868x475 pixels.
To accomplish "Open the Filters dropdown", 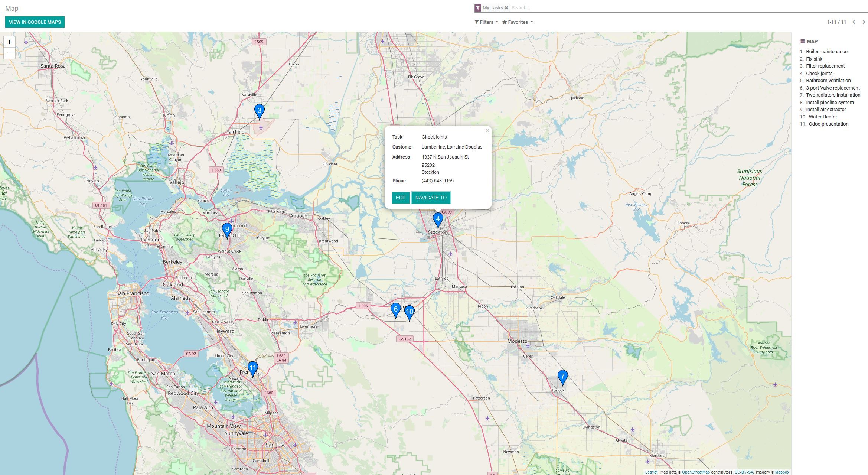I will click(x=486, y=22).
